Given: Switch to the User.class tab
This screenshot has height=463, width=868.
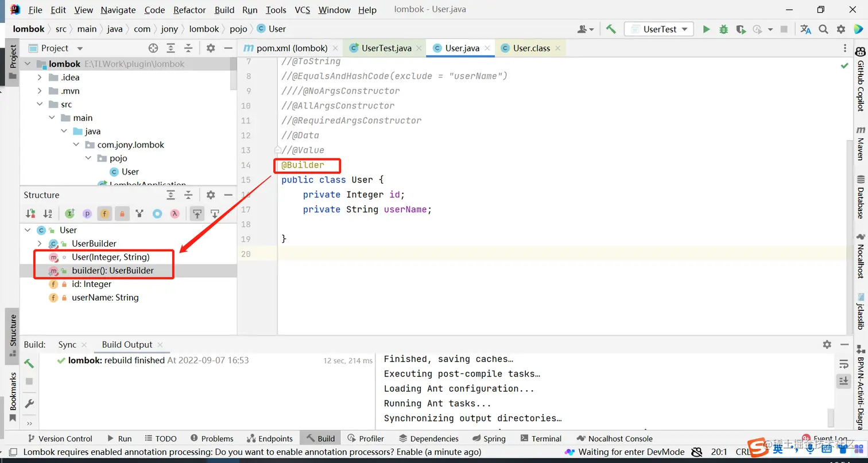Looking at the screenshot, I should pos(532,48).
